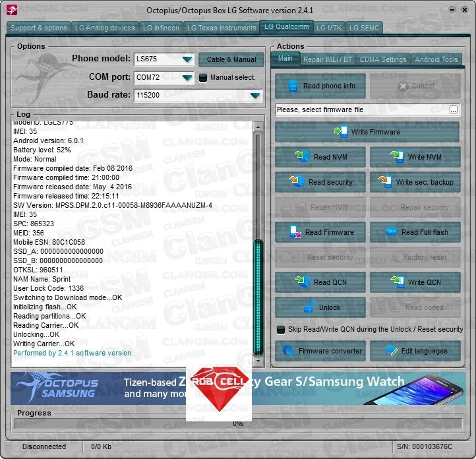Click the S/N: 000103676C status entry
The image size is (476, 459).
point(425,446)
